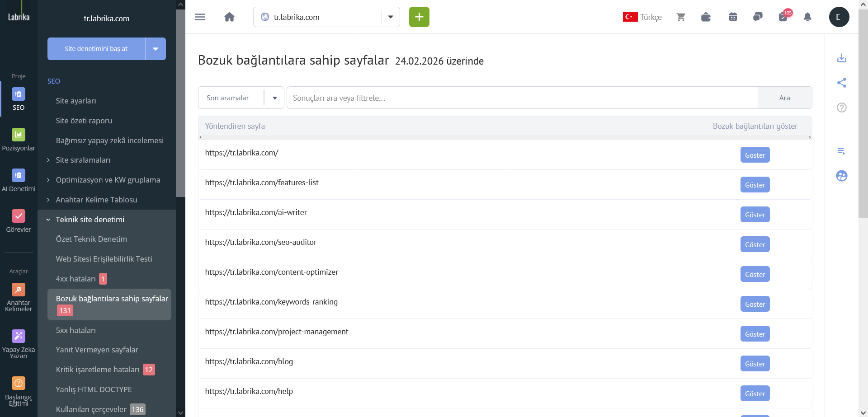Image resolution: width=868 pixels, height=417 pixels.
Task: Click Göster for blog row
Action: [x=755, y=364]
